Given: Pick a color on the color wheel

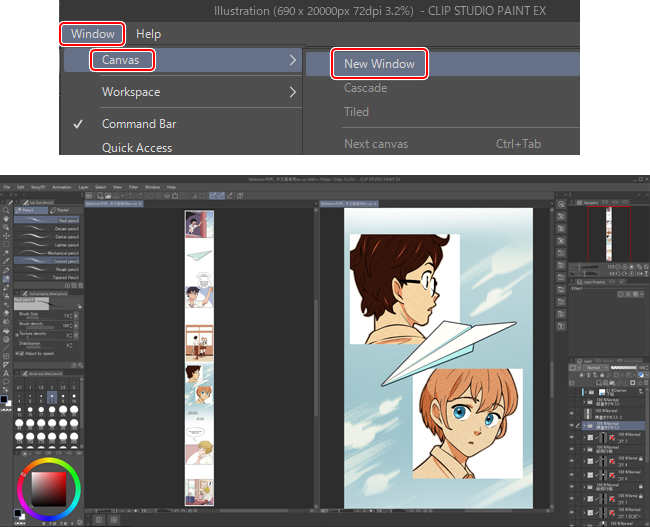Looking at the screenshot, I should 46,487.
